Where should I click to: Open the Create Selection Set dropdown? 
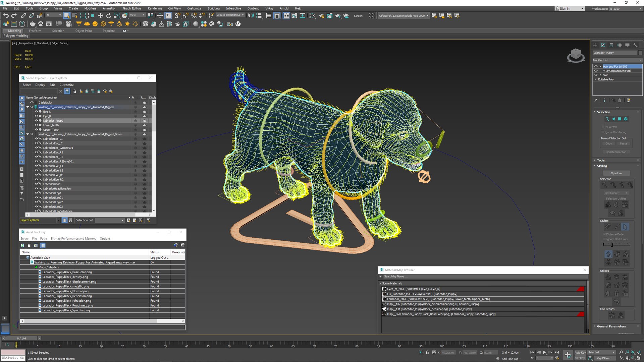pos(230,15)
